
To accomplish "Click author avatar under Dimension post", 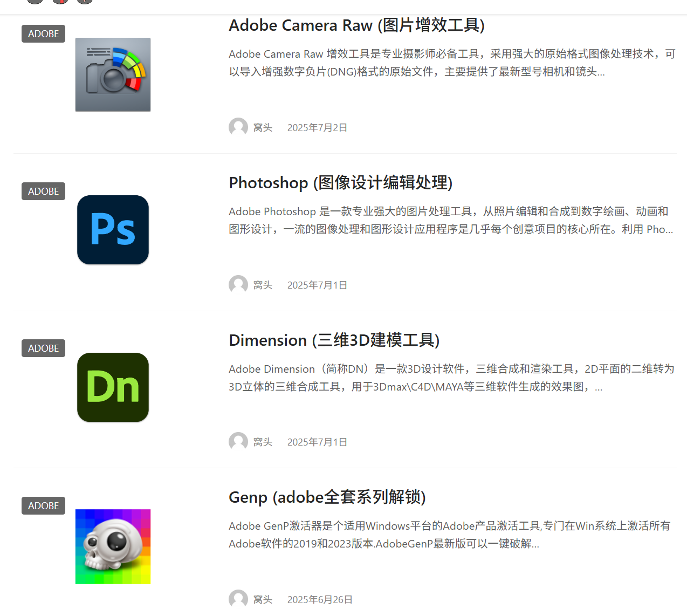I will click(x=238, y=442).
